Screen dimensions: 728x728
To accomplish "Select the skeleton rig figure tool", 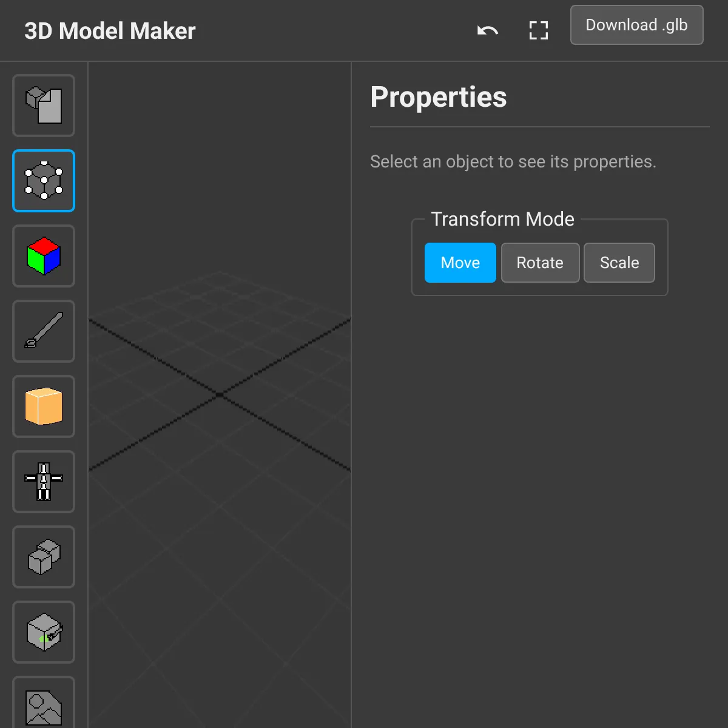I will tap(44, 482).
